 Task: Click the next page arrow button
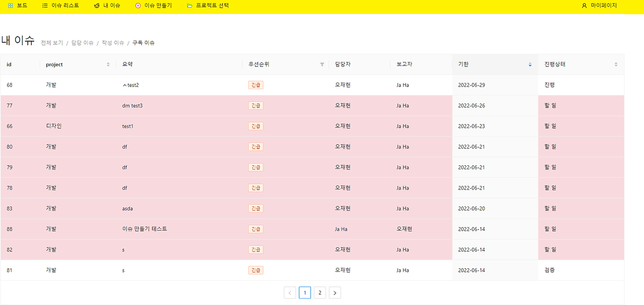click(x=335, y=292)
